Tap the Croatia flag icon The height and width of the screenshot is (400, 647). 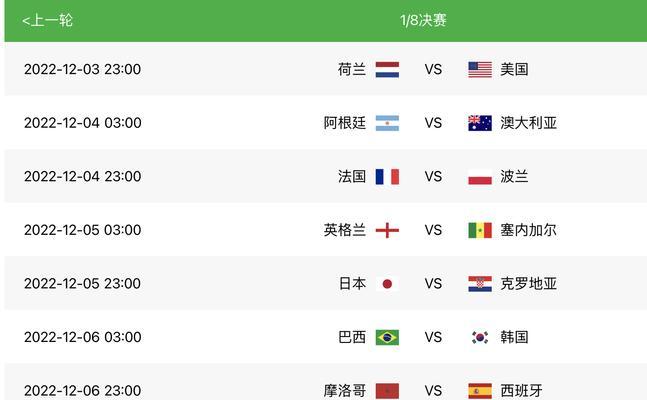click(x=480, y=284)
